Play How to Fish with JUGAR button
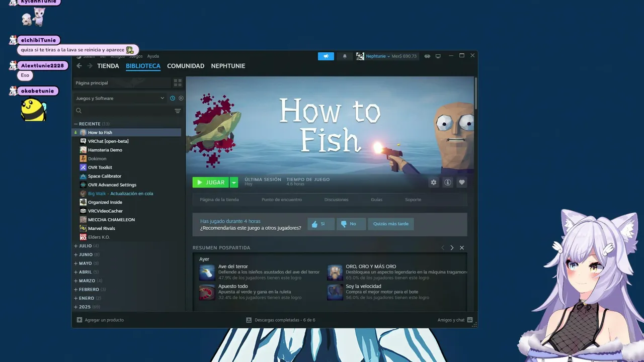The image size is (644, 362). point(211,183)
